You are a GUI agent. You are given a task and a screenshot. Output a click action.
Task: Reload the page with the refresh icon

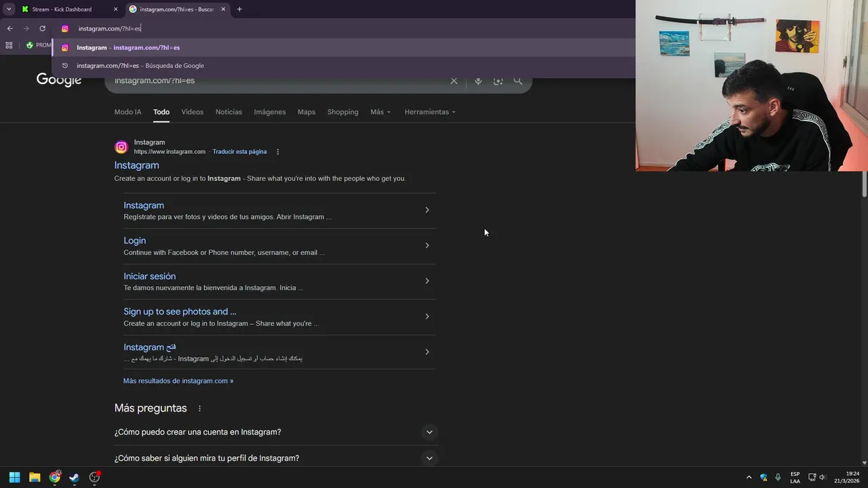coord(42,28)
